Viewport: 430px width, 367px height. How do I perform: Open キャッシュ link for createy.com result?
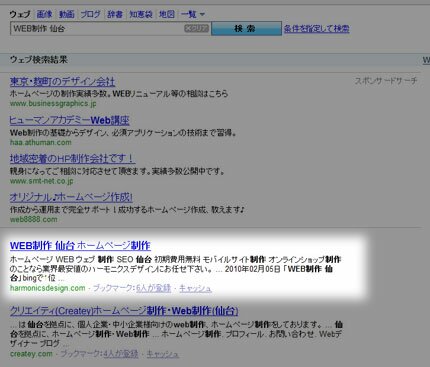[163, 354]
